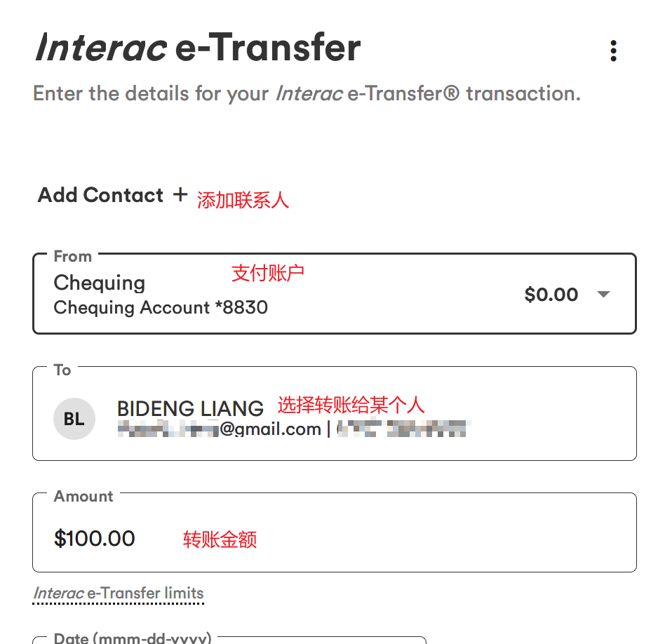
Task: Click the Interac e-Transfer page heading
Action: [x=196, y=48]
